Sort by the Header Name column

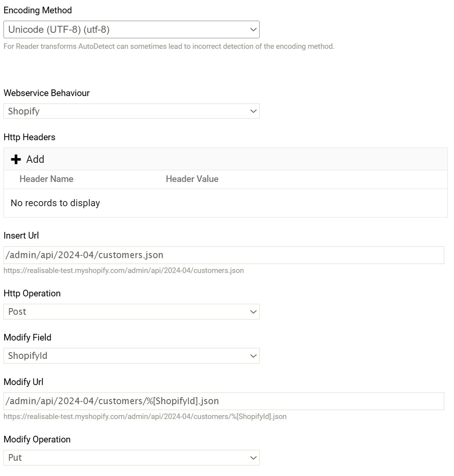[x=46, y=179]
